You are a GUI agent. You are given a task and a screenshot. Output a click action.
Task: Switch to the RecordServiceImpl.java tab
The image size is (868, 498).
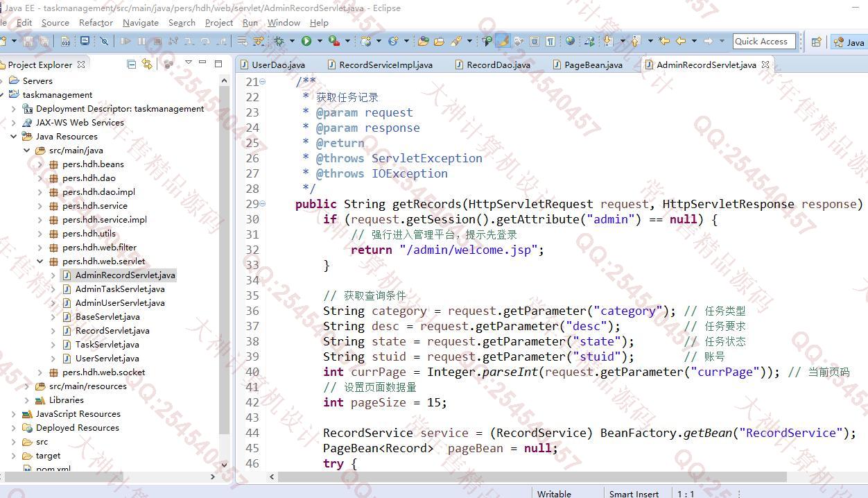pyautogui.click(x=379, y=65)
